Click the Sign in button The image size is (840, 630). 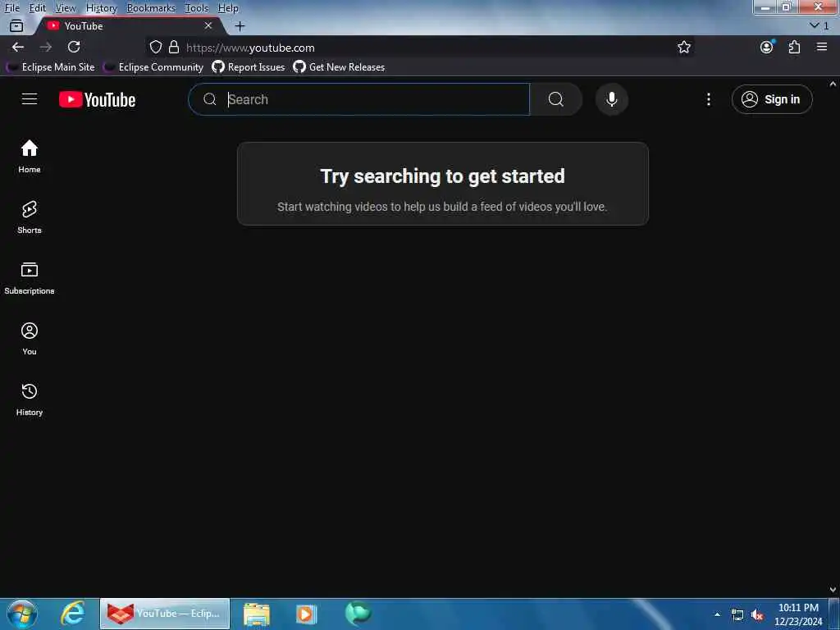(x=772, y=99)
